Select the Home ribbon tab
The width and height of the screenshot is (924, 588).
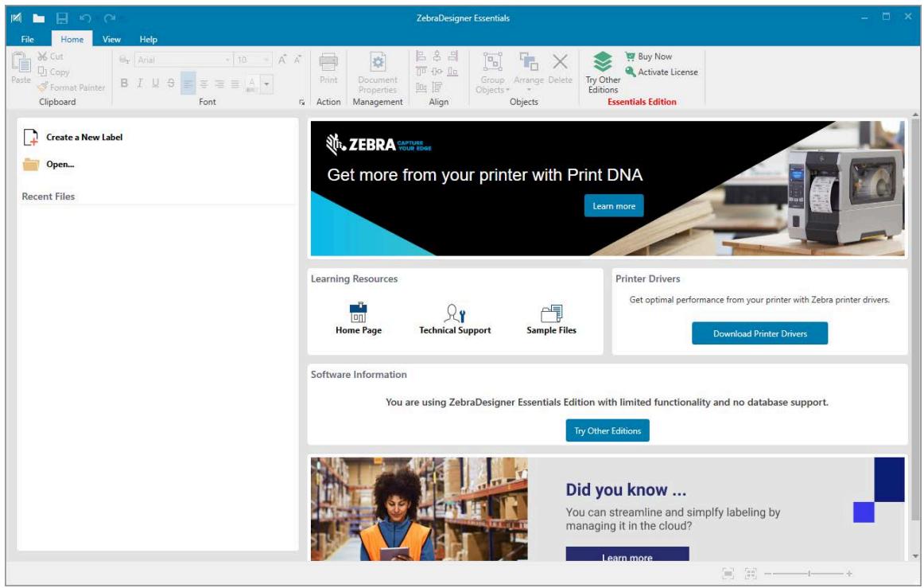72,39
